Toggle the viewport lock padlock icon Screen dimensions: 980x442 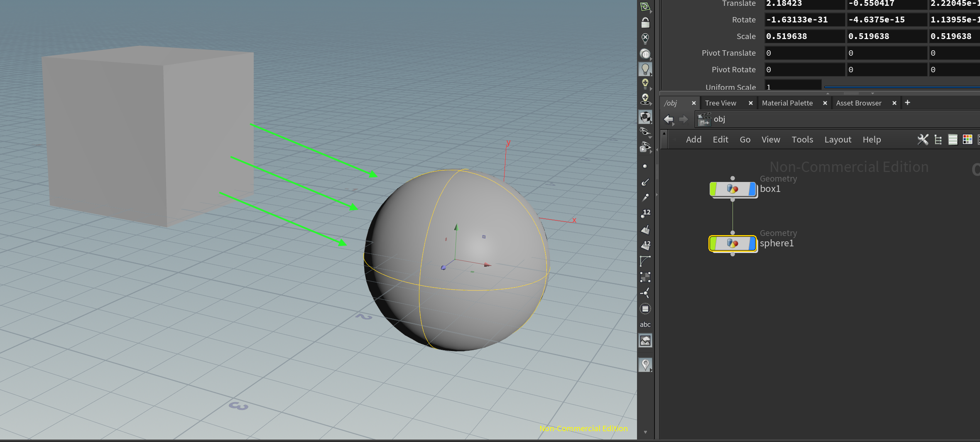tap(645, 22)
